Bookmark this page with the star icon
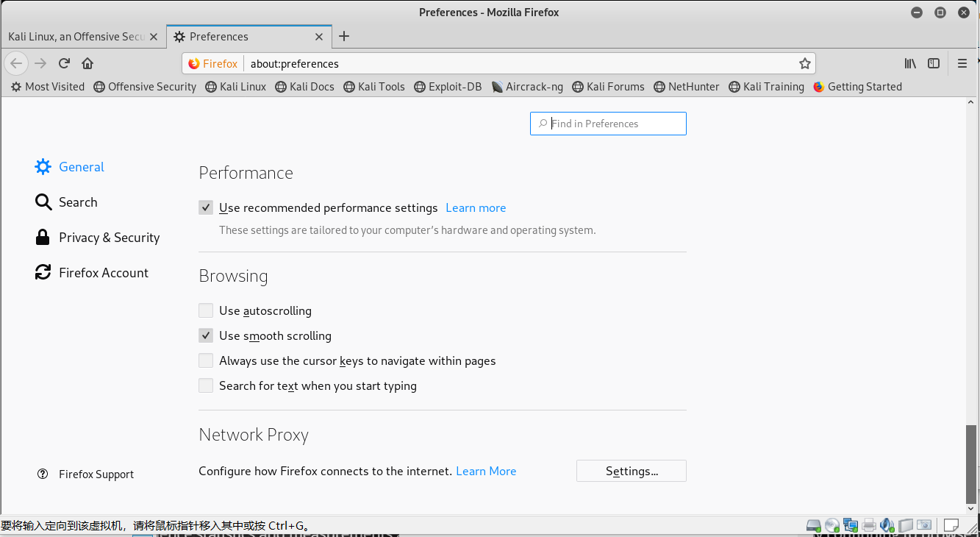The image size is (980, 537). (805, 63)
